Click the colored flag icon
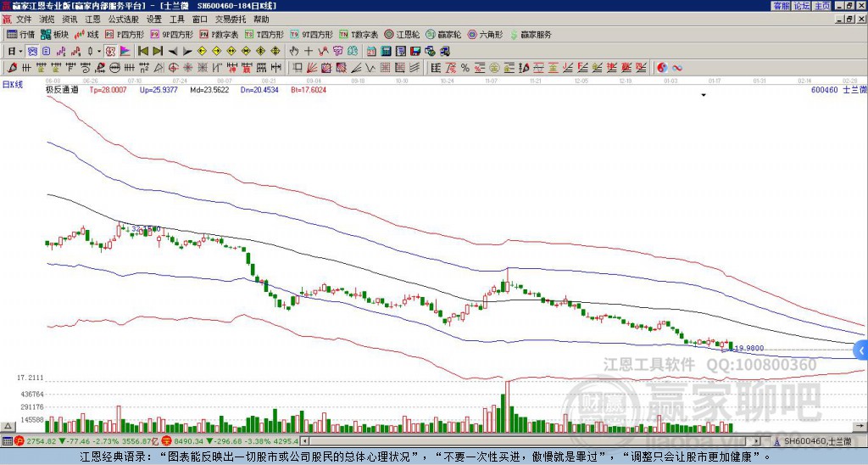The width and height of the screenshot is (868, 465). click(x=125, y=52)
